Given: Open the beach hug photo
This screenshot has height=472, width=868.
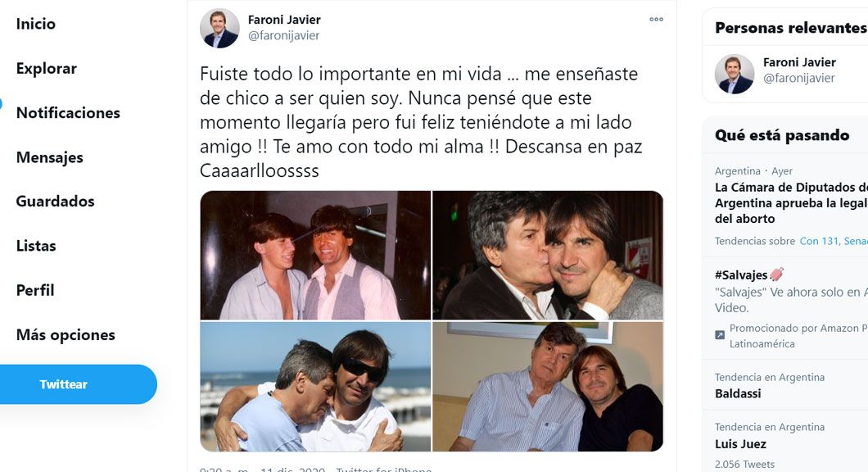Looking at the screenshot, I should [315, 387].
